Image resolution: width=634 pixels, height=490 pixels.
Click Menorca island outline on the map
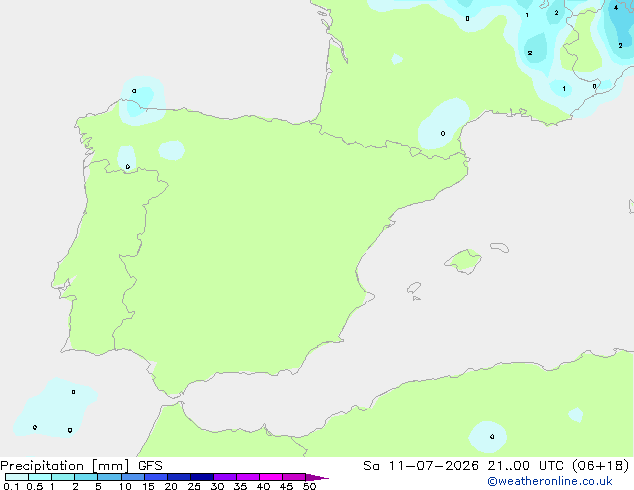(500, 247)
